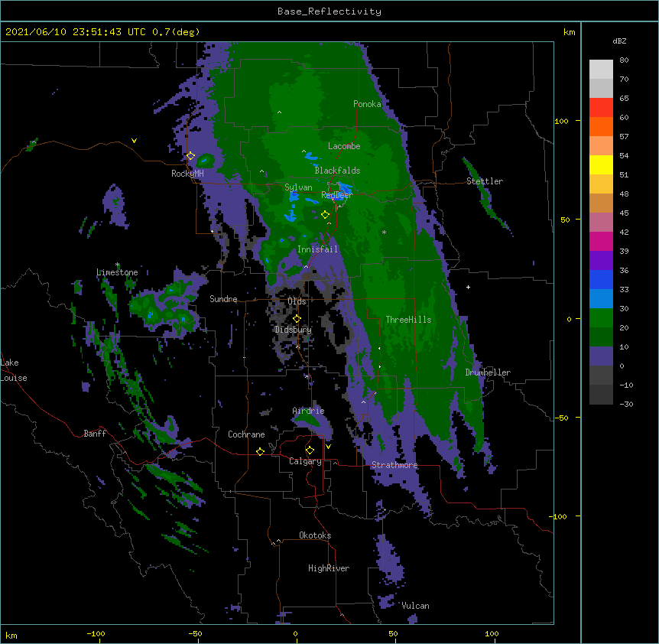Select the Lake Louise label
The width and height of the screenshot is (659, 644).
(14, 370)
